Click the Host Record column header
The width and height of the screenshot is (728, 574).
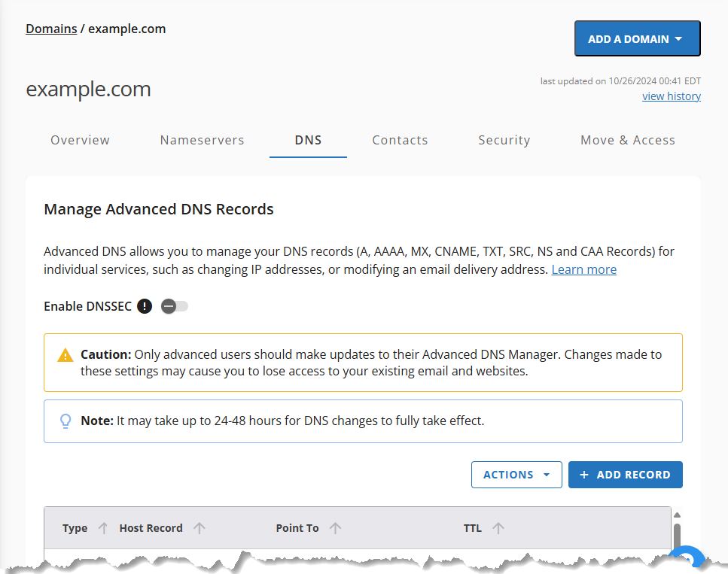pos(151,528)
